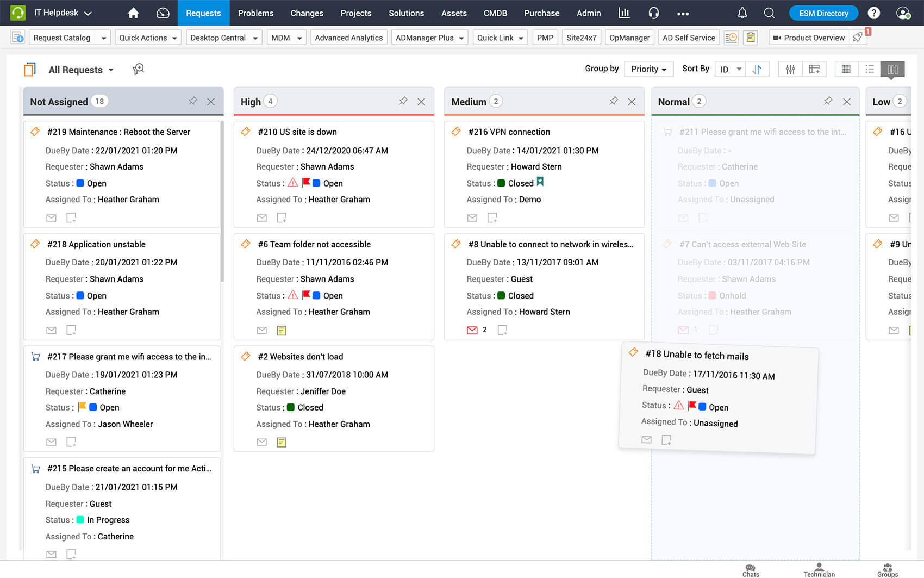Screen dimensions: 924x578
Task: Switch to the Problems tab
Action: point(255,13)
